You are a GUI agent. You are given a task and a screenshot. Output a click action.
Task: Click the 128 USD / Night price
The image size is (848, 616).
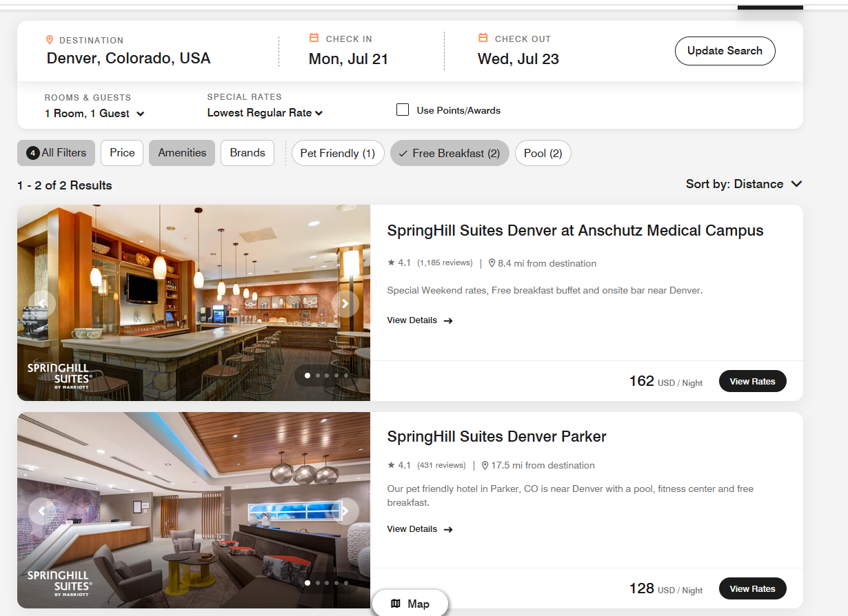tap(665, 588)
